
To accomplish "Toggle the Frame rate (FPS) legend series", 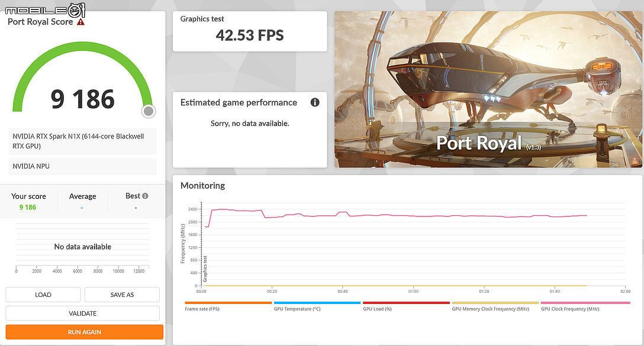I will [228, 306].
